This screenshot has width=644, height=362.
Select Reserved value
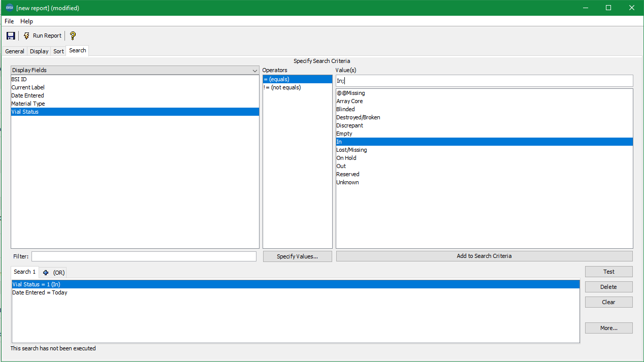pyautogui.click(x=484, y=174)
